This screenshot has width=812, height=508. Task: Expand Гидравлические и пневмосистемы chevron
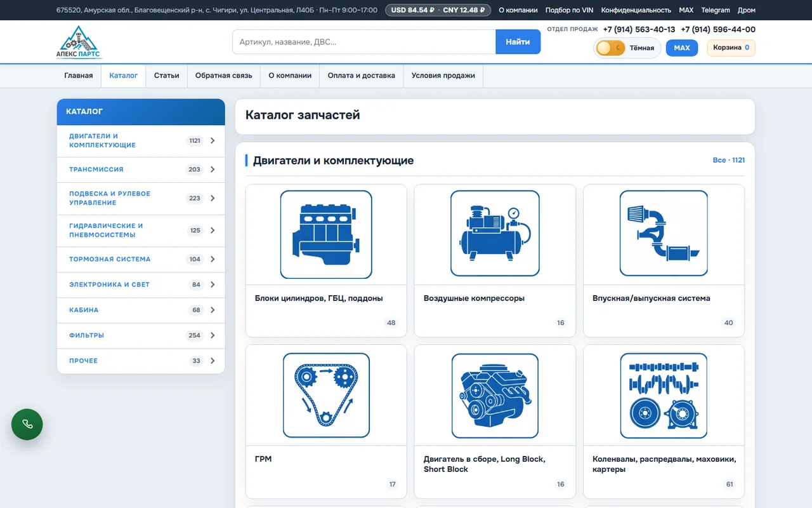[x=213, y=231]
